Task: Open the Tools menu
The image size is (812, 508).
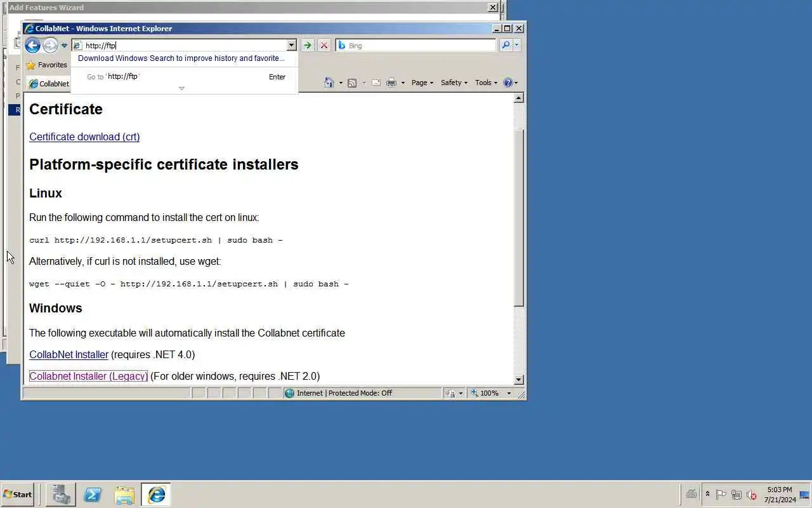Action: click(486, 83)
